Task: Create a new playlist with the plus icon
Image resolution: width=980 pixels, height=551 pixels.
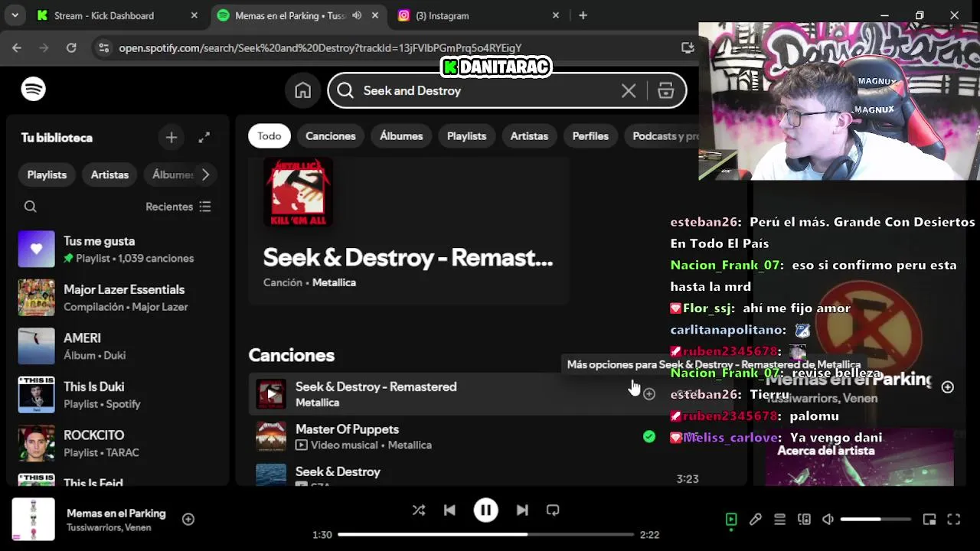Action: coord(171,138)
